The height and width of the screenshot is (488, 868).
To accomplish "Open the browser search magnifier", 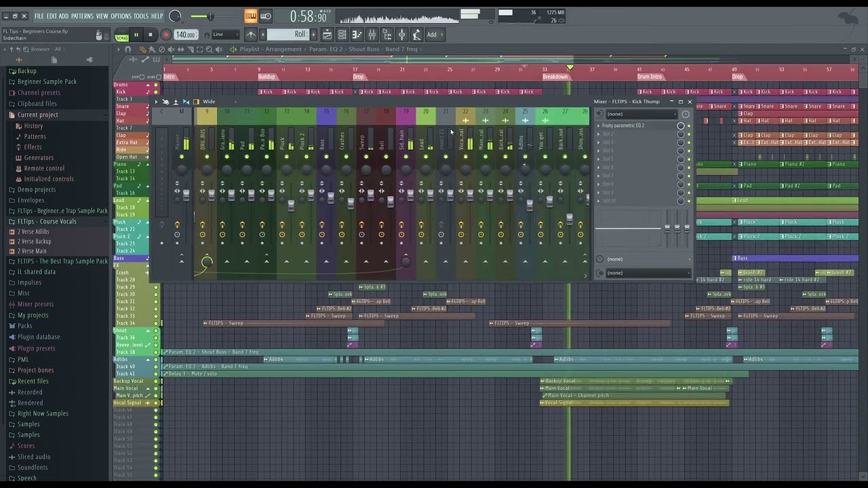I will click(26, 49).
